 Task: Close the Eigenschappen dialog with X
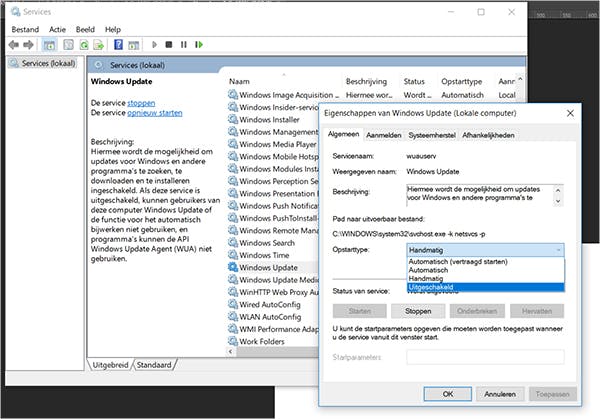click(570, 113)
